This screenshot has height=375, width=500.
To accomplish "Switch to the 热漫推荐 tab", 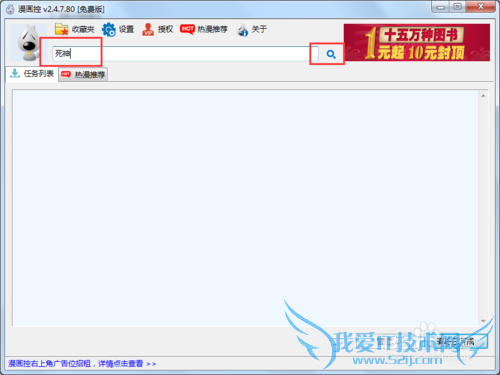I will (x=83, y=74).
